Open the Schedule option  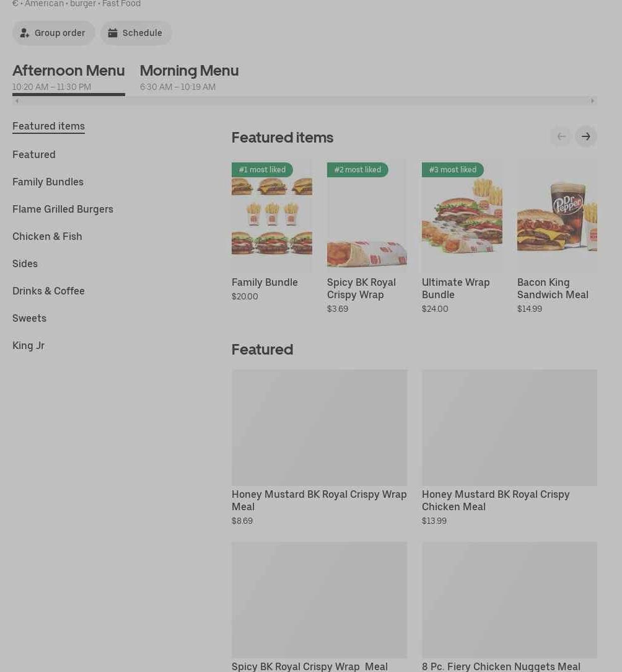(136, 33)
